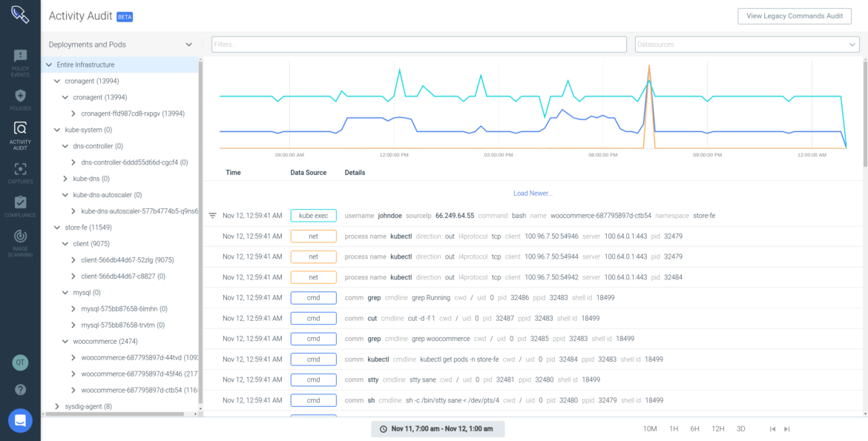Go to Compliance section icon

click(x=20, y=206)
